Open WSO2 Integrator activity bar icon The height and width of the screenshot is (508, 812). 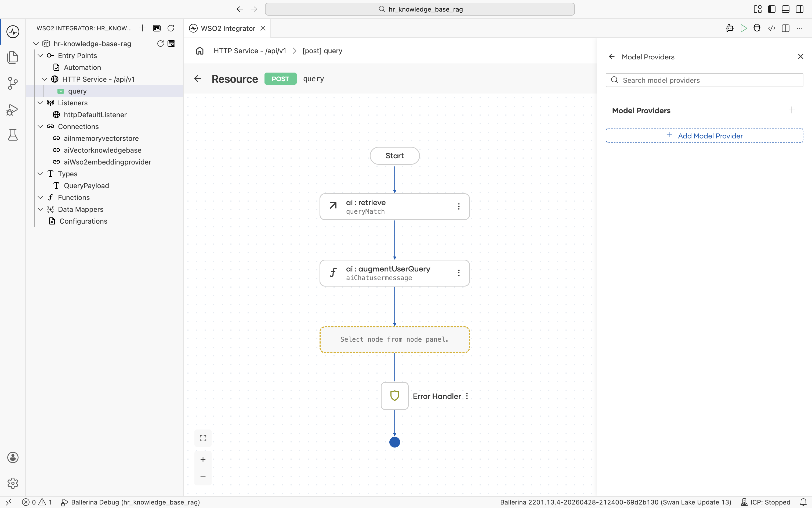(x=13, y=32)
